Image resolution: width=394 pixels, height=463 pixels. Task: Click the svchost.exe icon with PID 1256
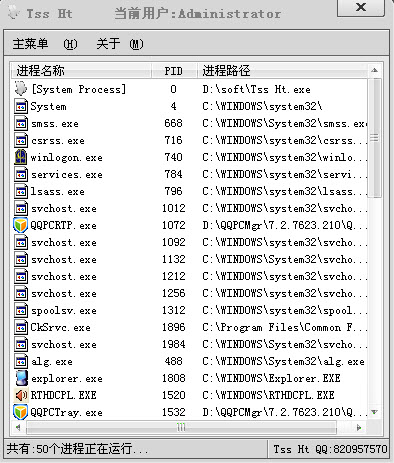click(21, 293)
